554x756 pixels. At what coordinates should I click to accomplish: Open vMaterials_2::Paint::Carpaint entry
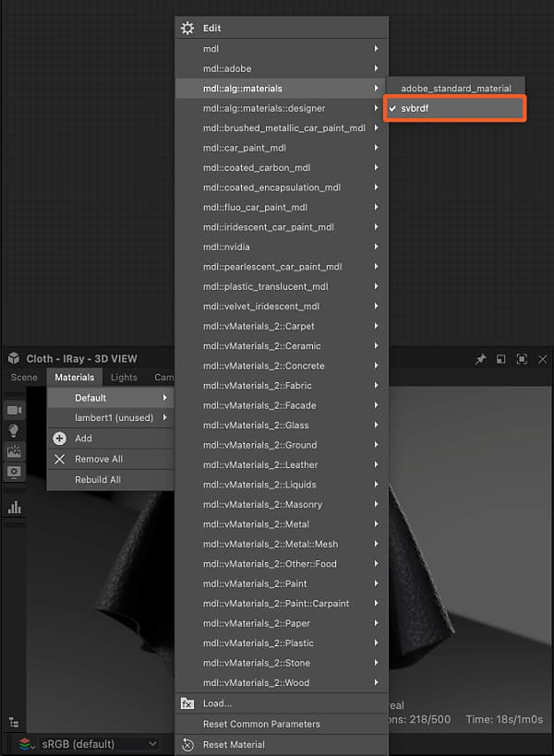coord(282,603)
